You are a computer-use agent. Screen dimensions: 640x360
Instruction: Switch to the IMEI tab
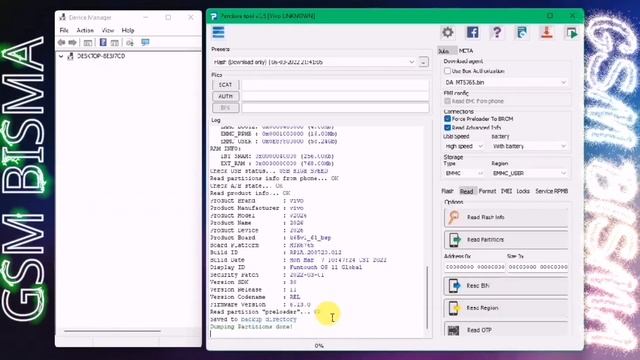tap(506, 191)
